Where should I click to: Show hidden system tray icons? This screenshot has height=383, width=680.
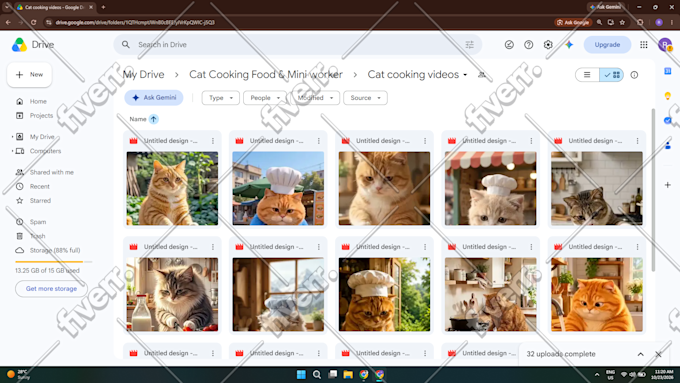point(597,374)
